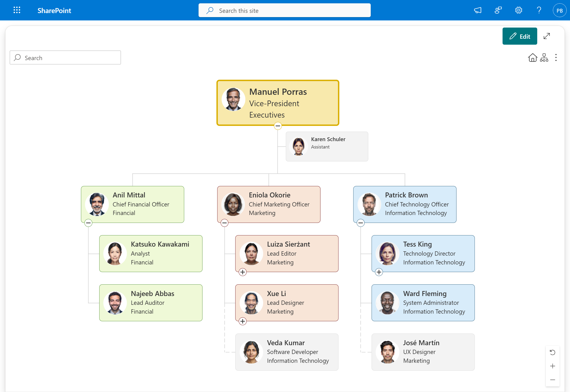Expand Tess King's reports
This screenshot has height=392, width=570.
[x=379, y=272]
